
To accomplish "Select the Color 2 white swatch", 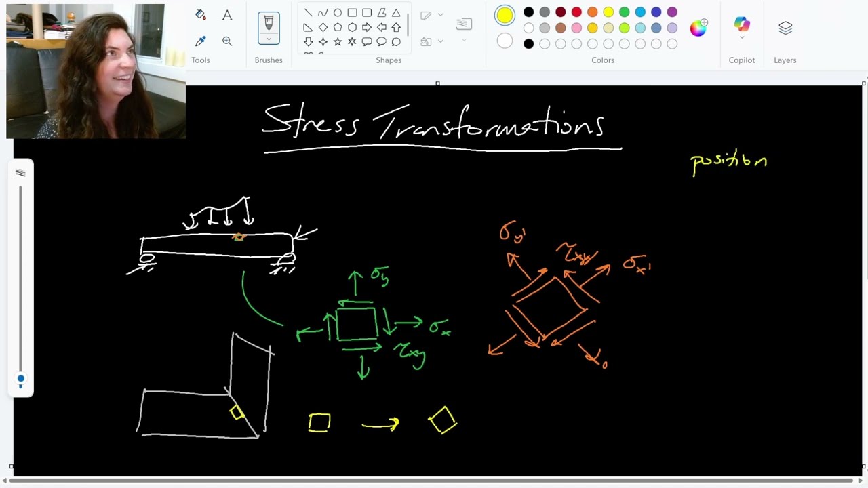I will (505, 41).
